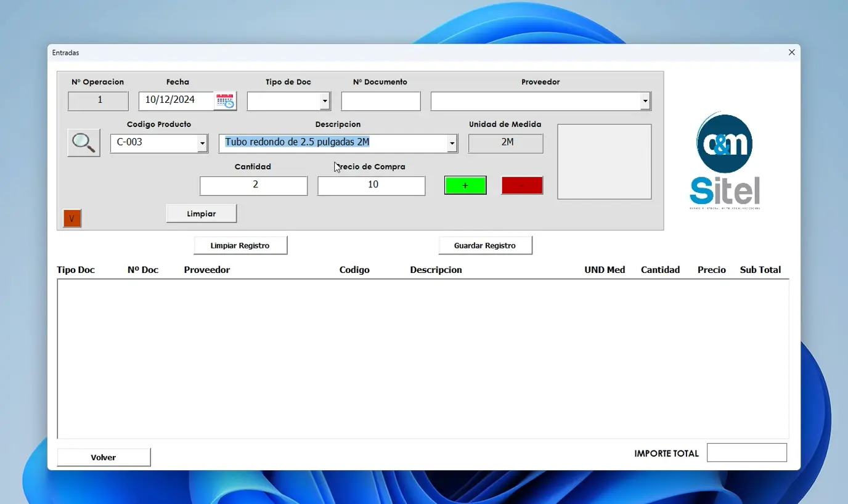Click the Entradas window title
The height and width of the screenshot is (504, 848).
pyautogui.click(x=65, y=53)
